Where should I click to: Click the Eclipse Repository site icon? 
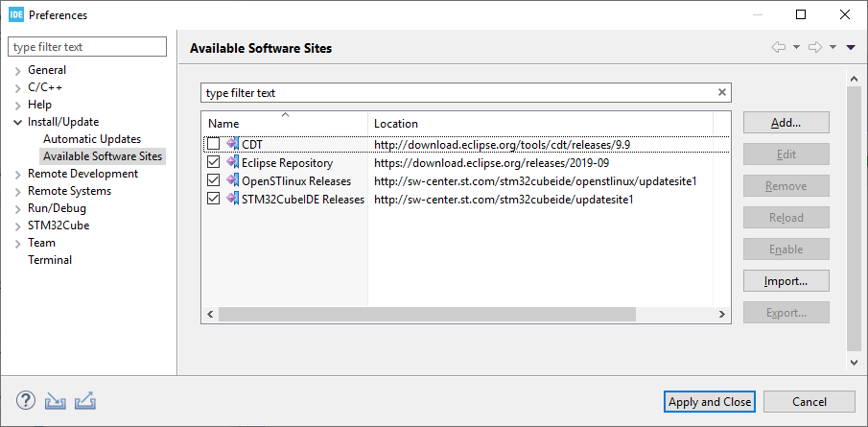232,163
